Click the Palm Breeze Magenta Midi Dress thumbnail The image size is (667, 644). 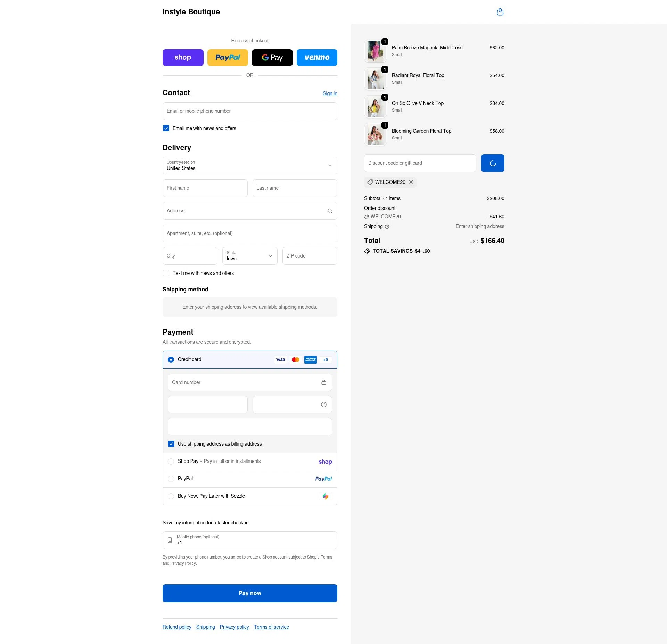(x=375, y=51)
